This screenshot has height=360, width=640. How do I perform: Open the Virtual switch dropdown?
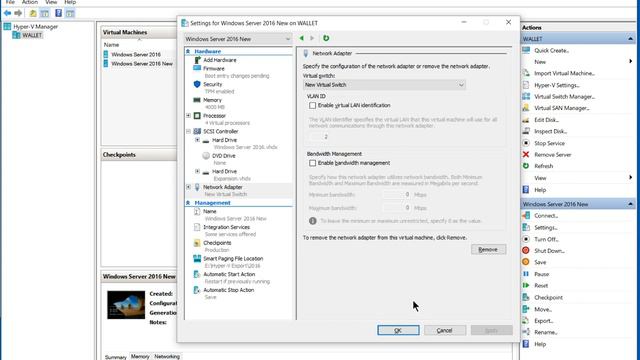[x=384, y=85]
